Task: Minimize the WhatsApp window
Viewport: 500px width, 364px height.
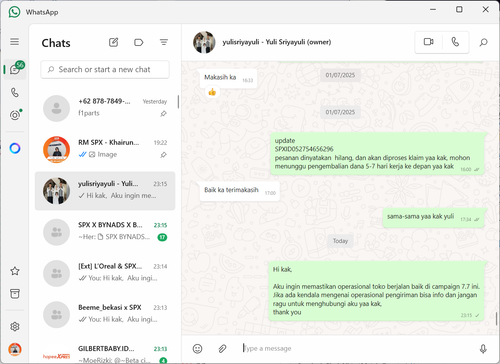Action: tap(433, 9)
